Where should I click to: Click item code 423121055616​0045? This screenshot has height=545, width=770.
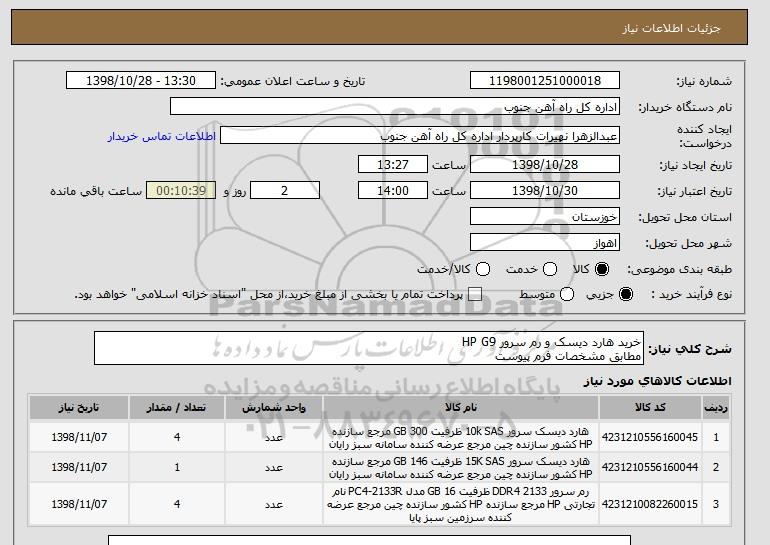coord(650,437)
